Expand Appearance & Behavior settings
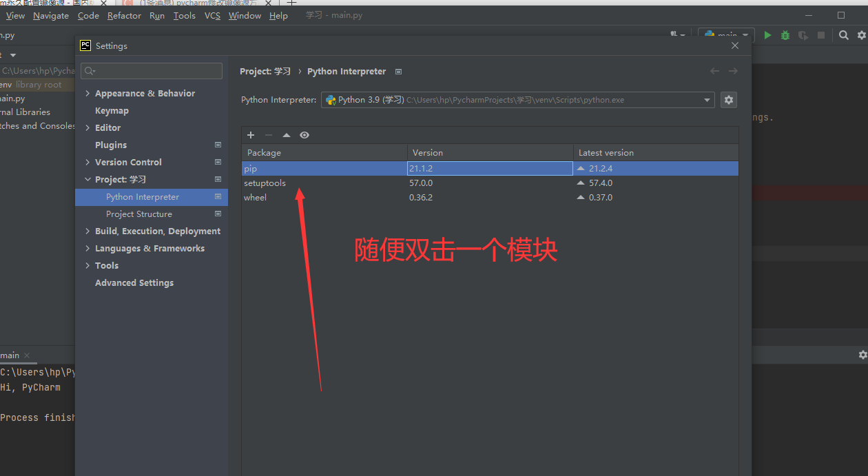 click(x=87, y=94)
